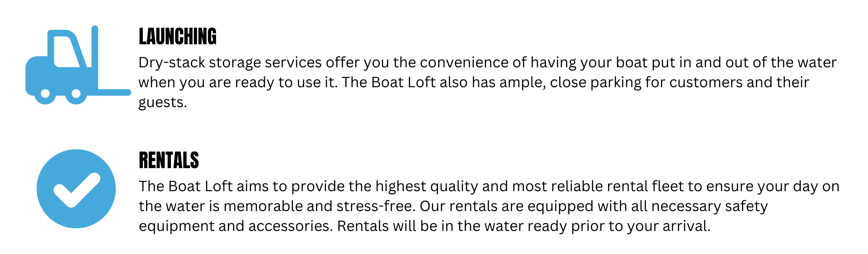
Task: Click the white checkmark inside the circle
Action: [x=77, y=190]
